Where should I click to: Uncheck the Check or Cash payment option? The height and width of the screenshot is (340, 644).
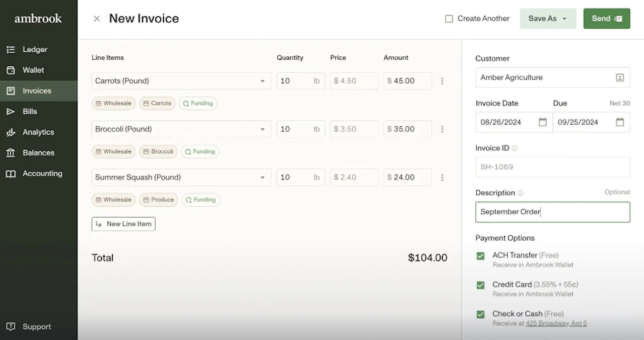click(481, 315)
